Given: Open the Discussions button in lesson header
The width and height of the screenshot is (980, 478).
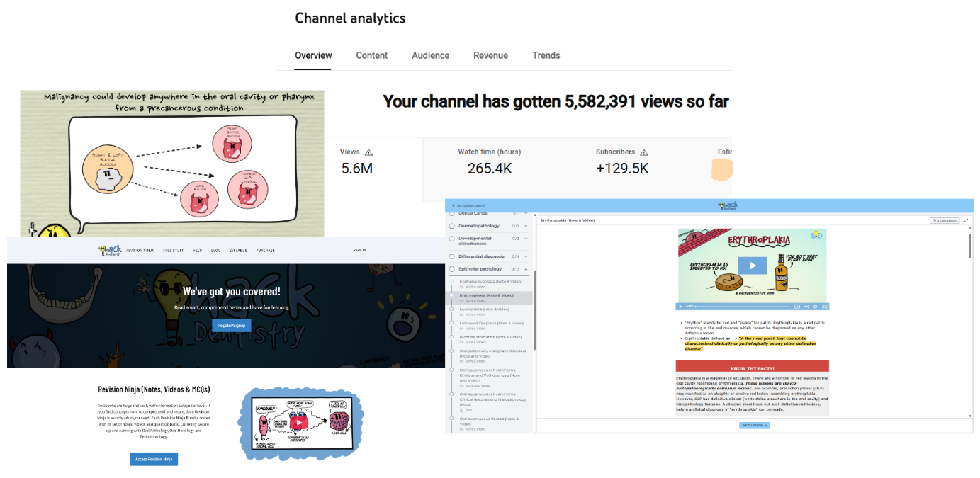Looking at the screenshot, I should pos(945,220).
